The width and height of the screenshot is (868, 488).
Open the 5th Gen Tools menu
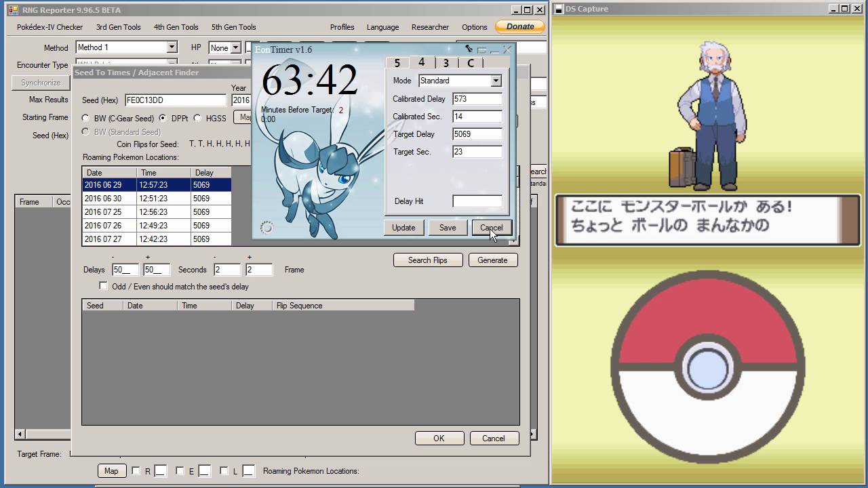click(x=234, y=27)
